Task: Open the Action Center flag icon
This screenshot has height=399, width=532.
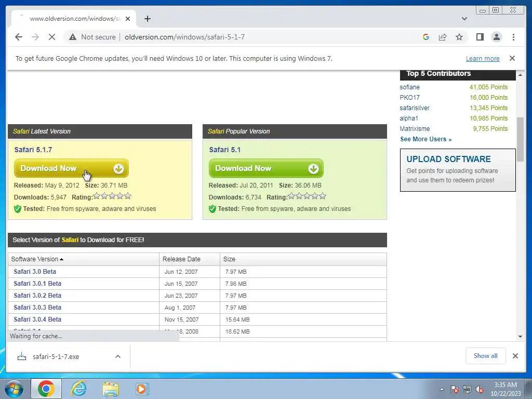Action: click(455, 389)
